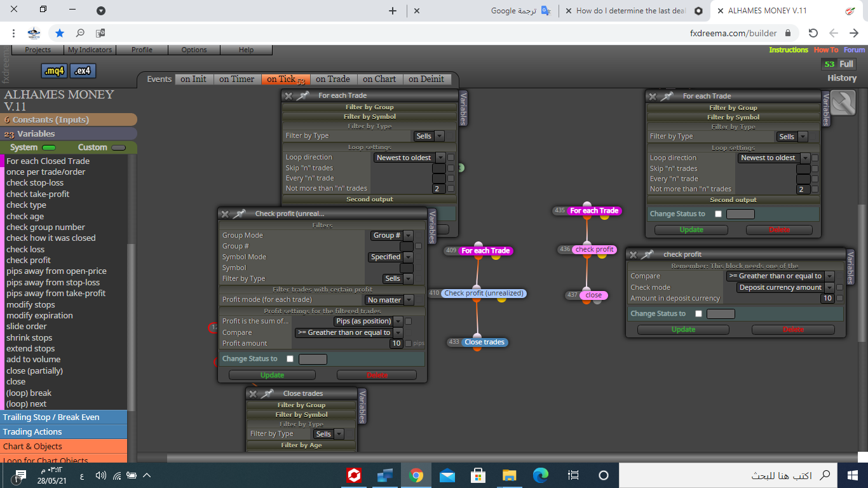The image size is (868, 488).
Task: Expand the 'Pips (as position)' dropdown
Action: [x=369, y=322]
